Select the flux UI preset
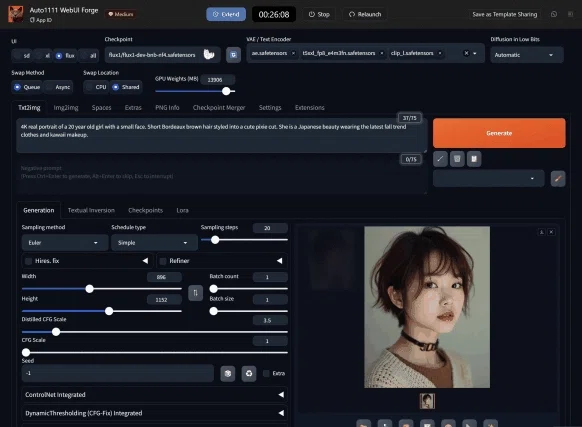The height and width of the screenshot is (427, 582). tap(65, 56)
